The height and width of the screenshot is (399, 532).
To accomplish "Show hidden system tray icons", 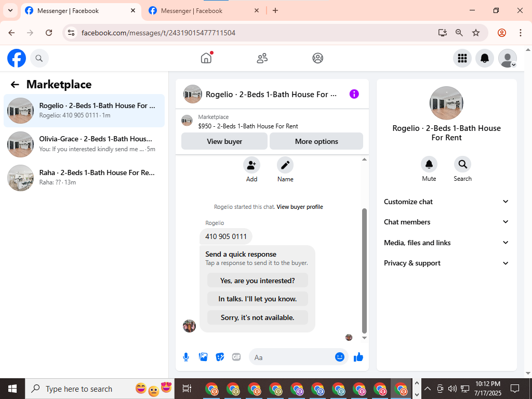I will 428,389.
